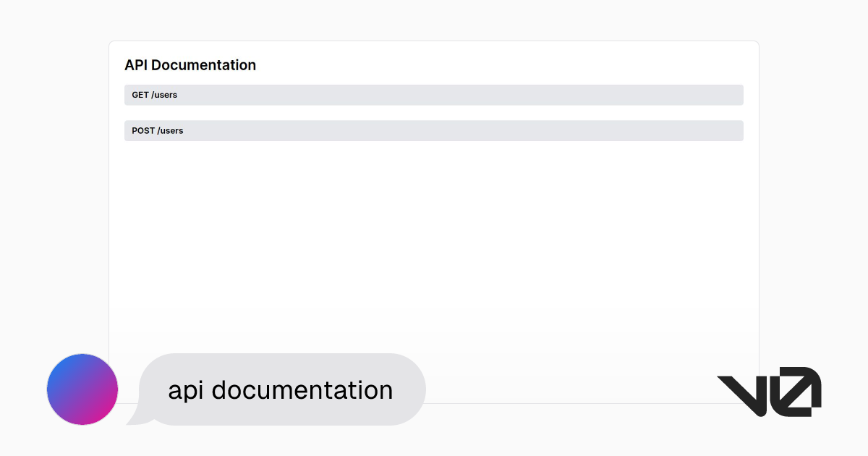868x456 pixels.
Task: Click the POST method badge text
Action: (x=142, y=131)
